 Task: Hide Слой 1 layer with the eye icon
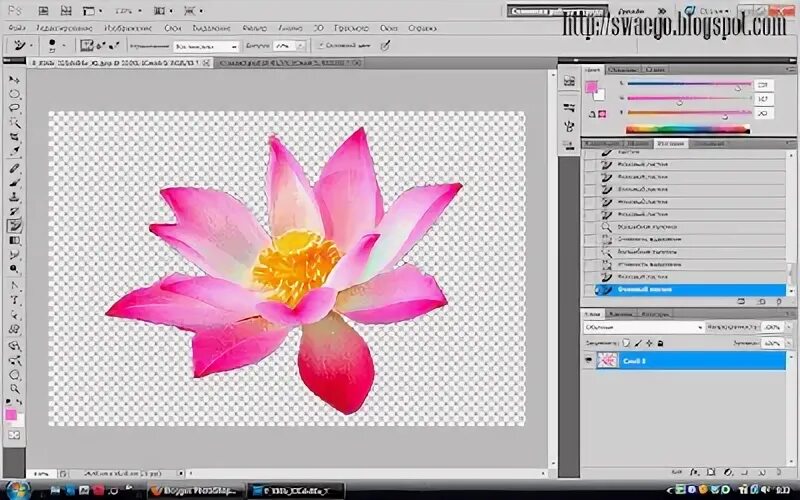pos(589,360)
